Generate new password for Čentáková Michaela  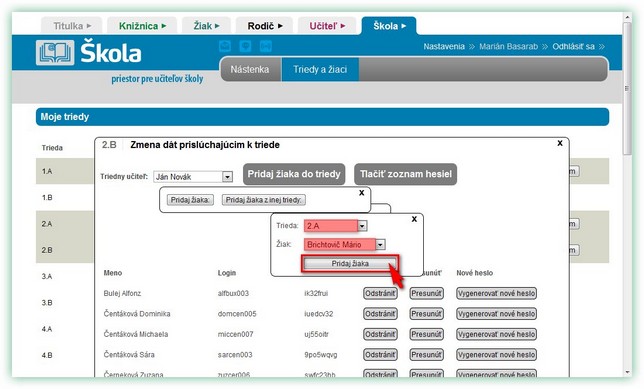coord(497,334)
